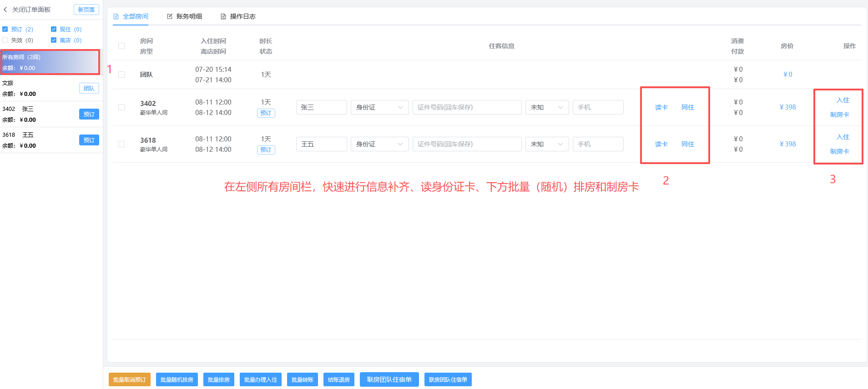
Task: Click the 手机 field for room 3618
Action: 598,144
